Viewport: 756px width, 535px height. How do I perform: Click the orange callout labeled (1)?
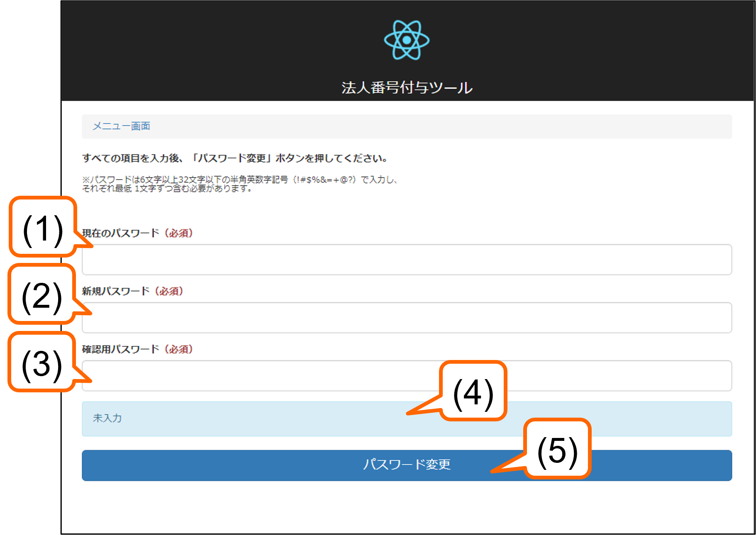43,227
